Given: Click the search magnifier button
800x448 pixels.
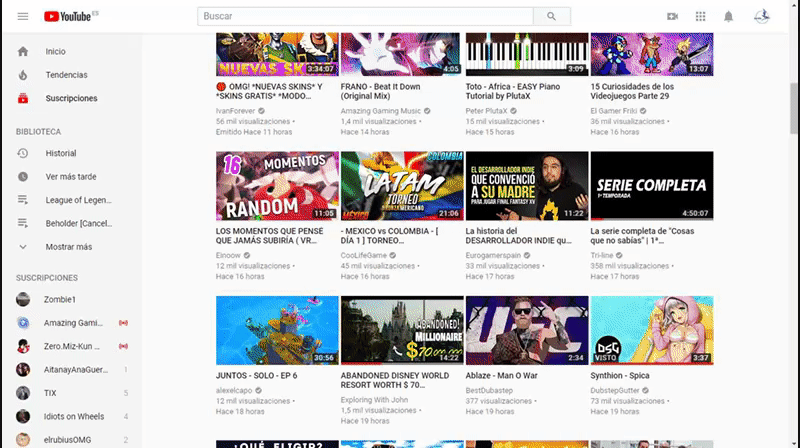Looking at the screenshot, I should [552, 16].
